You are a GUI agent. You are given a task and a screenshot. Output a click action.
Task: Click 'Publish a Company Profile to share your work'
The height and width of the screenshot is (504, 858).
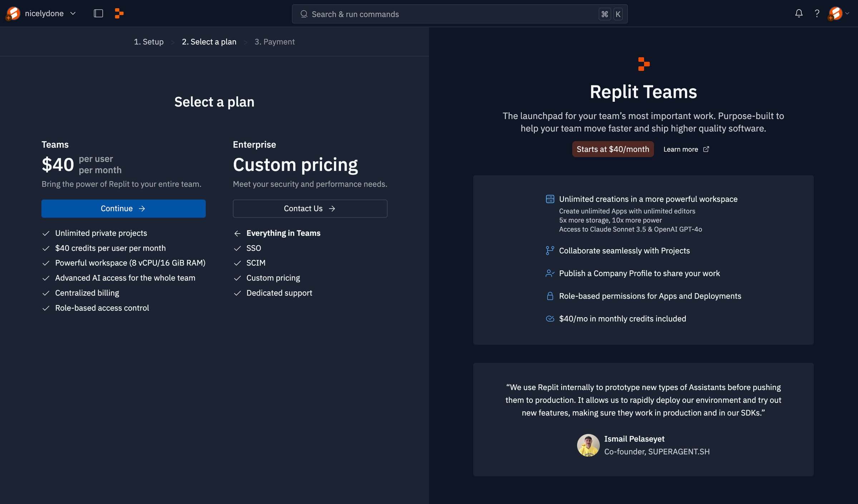[x=640, y=273]
